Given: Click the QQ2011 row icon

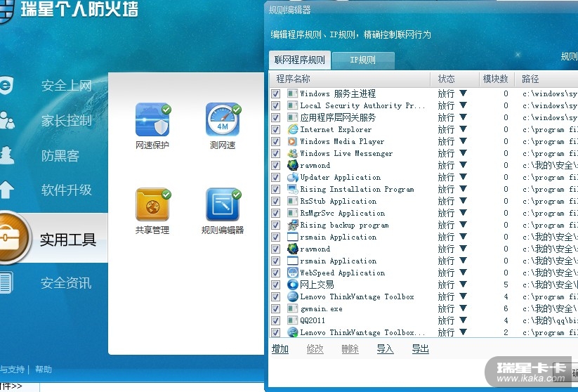Looking at the screenshot, I should click(x=293, y=320).
